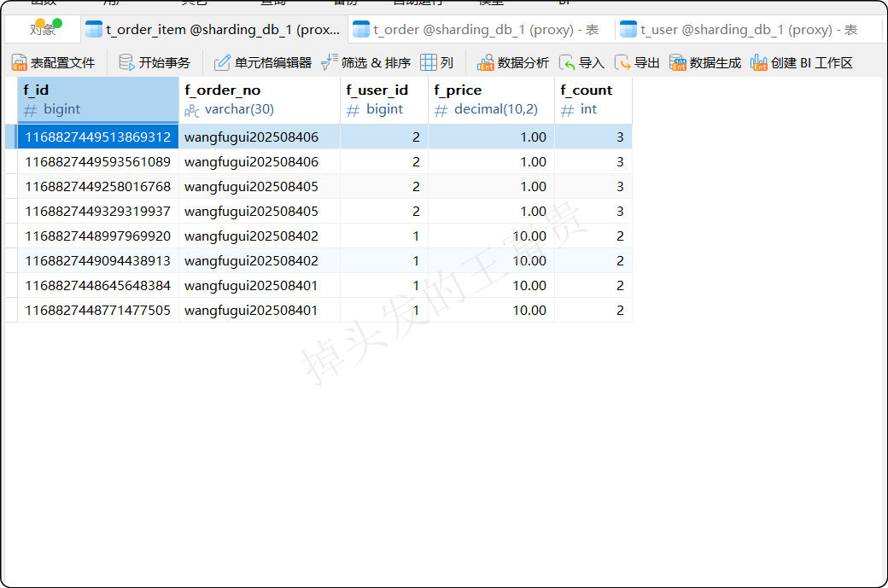The width and height of the screenshot is (888, 588).
Task: Click wangfugui202508401 in row 1168827448645648384
Action: tap(260, 286)
